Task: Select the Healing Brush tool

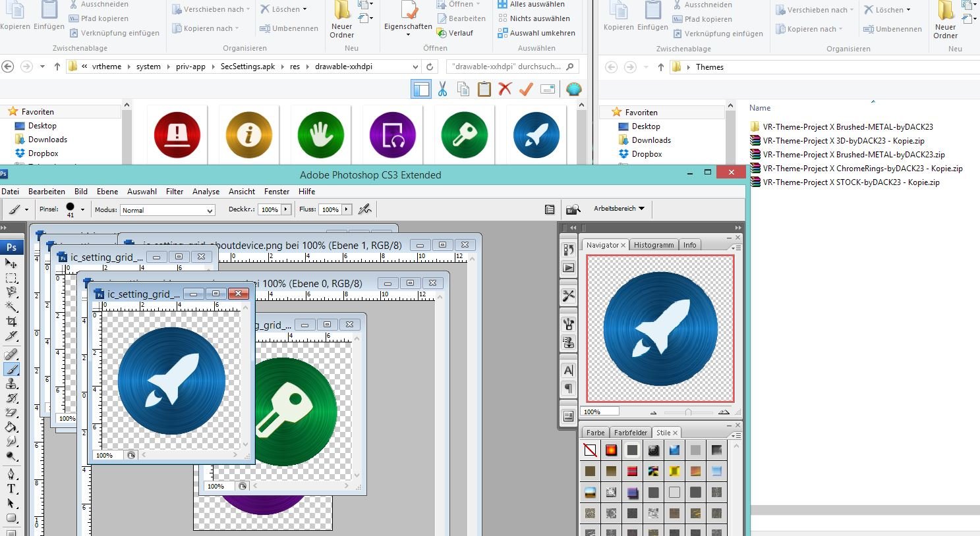Action: (x=11, y=355)
